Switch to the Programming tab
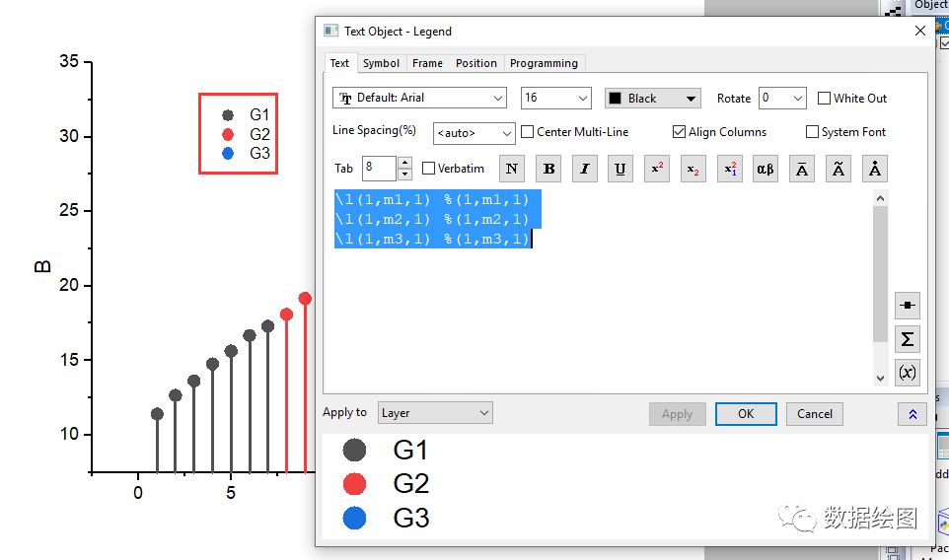The image size is (949, 560). point(545,63)
